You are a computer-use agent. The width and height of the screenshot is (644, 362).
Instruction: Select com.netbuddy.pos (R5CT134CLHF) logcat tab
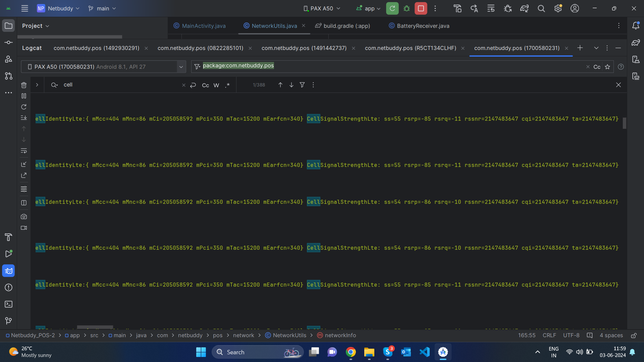coord(410,48)
